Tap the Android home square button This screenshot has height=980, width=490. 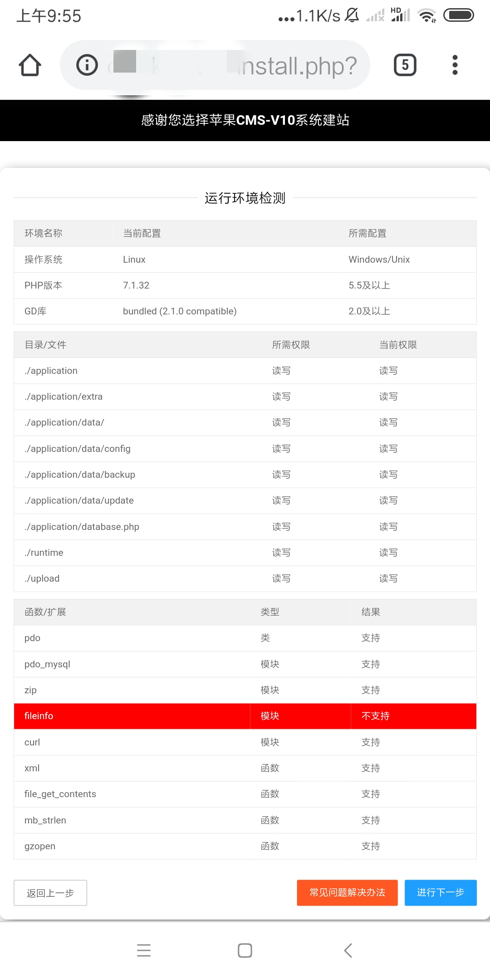(245, 951)
